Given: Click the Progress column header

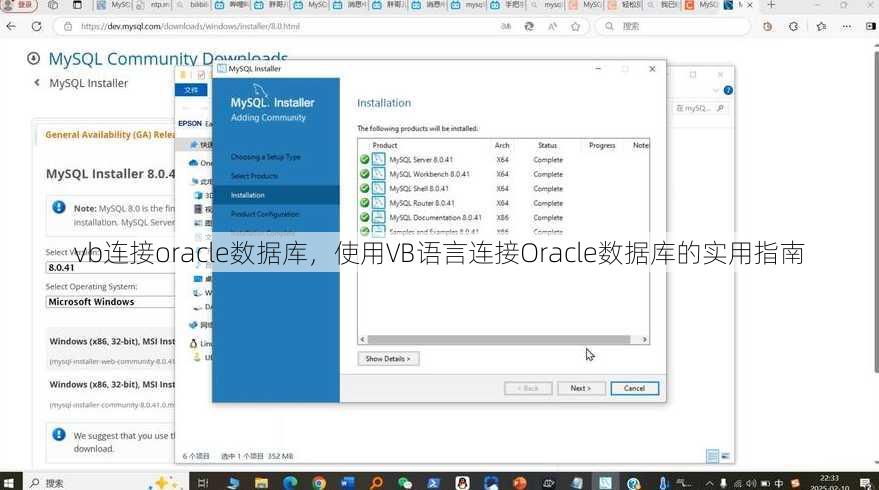Looking at the screenshot, I should (602, 145).
